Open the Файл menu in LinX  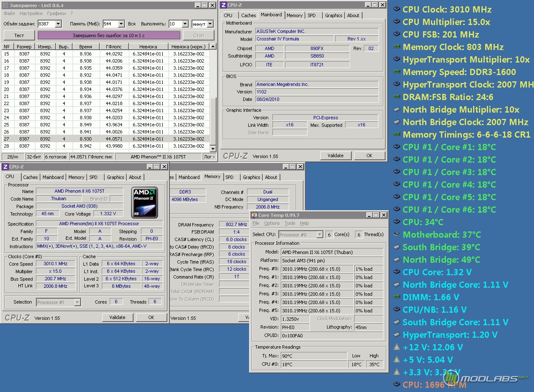[9, 13]
